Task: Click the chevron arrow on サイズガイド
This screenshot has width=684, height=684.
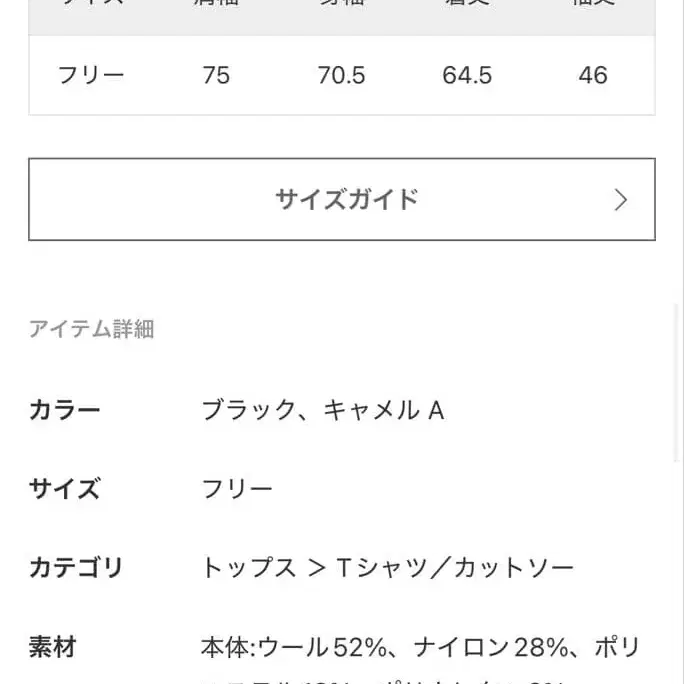Action: point(621,200)
